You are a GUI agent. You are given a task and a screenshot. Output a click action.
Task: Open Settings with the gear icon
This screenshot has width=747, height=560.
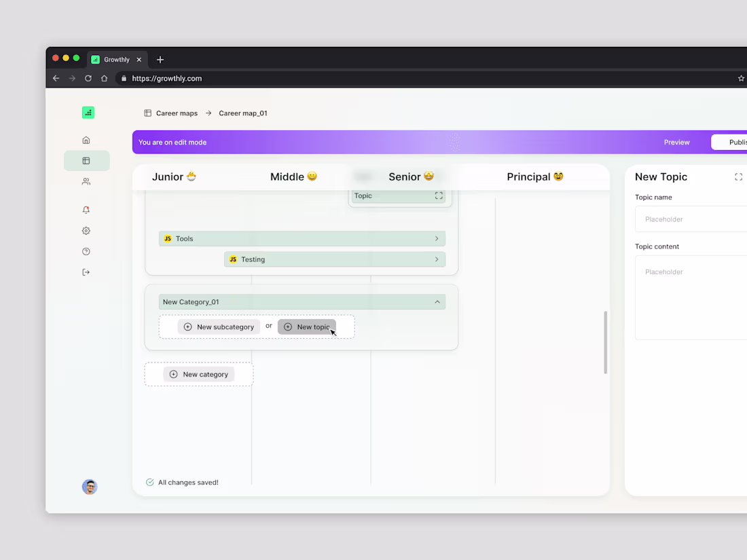[x=86, y=230]
